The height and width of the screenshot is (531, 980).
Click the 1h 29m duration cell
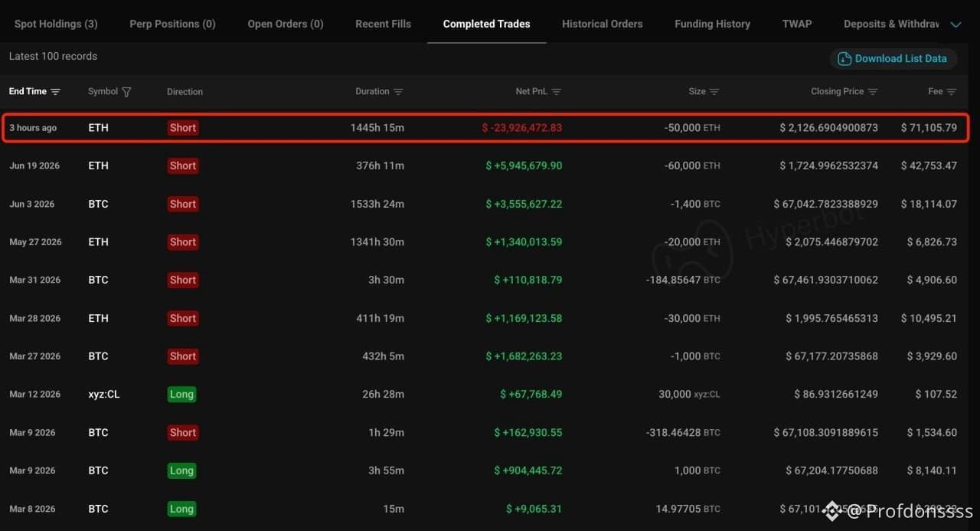[x=387, y=432]
